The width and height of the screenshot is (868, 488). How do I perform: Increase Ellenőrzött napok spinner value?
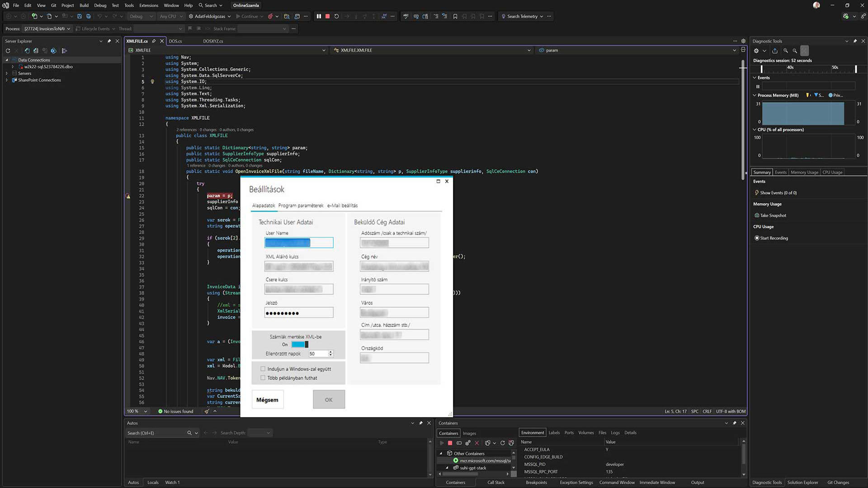(330, 352)
